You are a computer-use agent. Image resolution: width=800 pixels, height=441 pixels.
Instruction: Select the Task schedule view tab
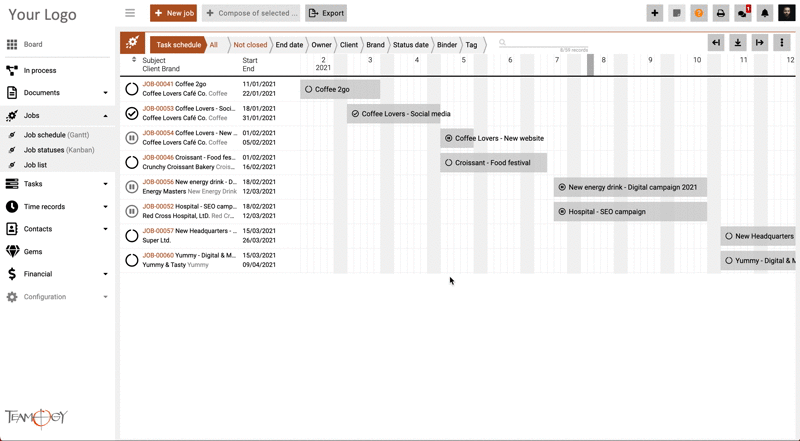point(178,45)
